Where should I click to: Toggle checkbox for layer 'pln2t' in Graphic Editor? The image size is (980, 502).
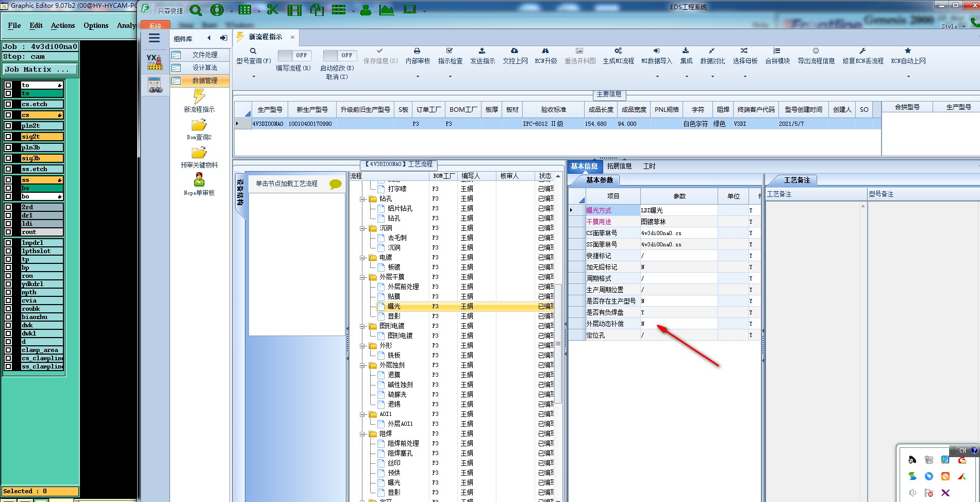coord(8,126)
